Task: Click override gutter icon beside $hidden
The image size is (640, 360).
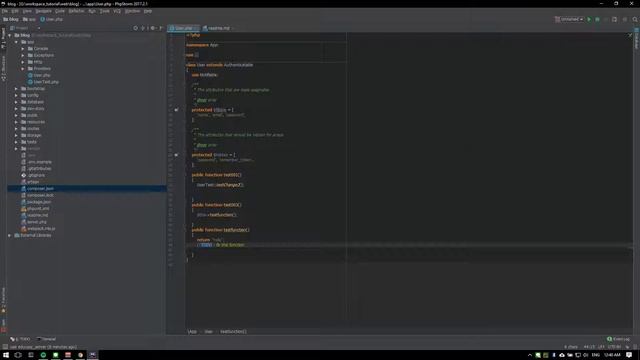Action: (x=176, y=155)
